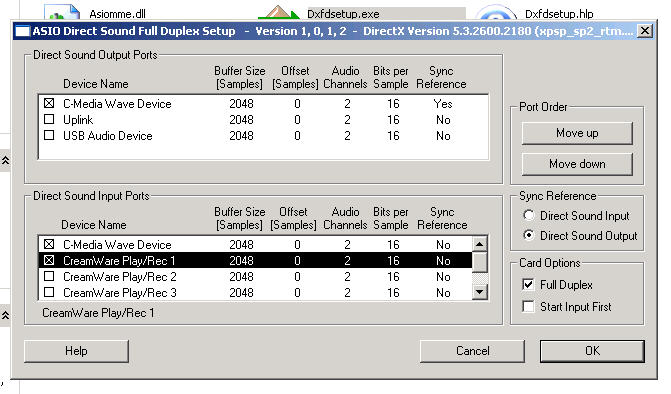Image resolution: width=671 pixels, height=394 pixels.
Task: Select Direct Sound Input sync reference
Action: coord(529,215)
